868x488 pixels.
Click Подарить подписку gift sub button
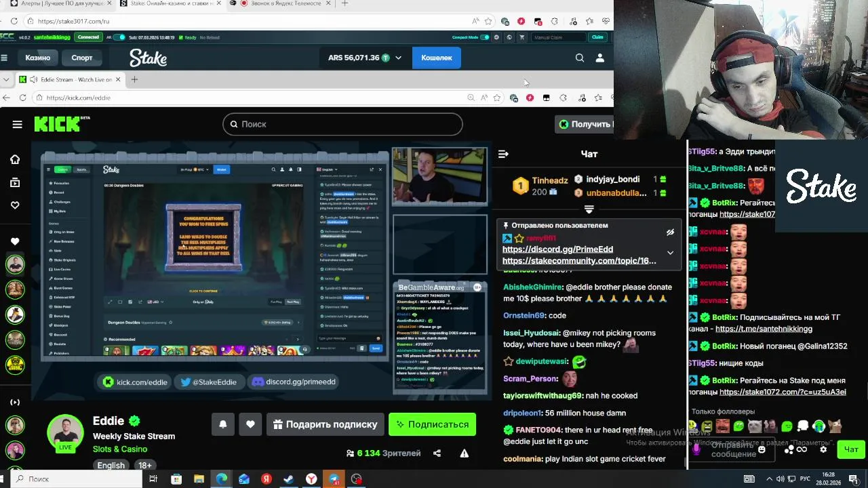tap(325, 424)
